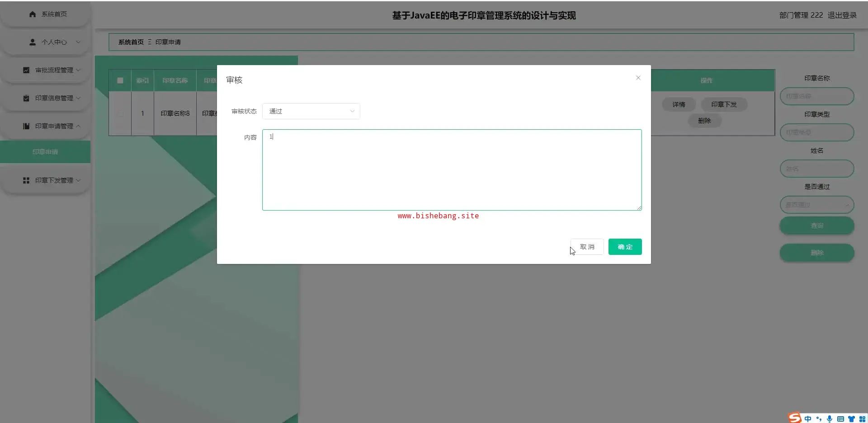The image size is (868, 423).
Task: Open the 印章下发管理 sidebar menu
Action: tap(45, 180)
